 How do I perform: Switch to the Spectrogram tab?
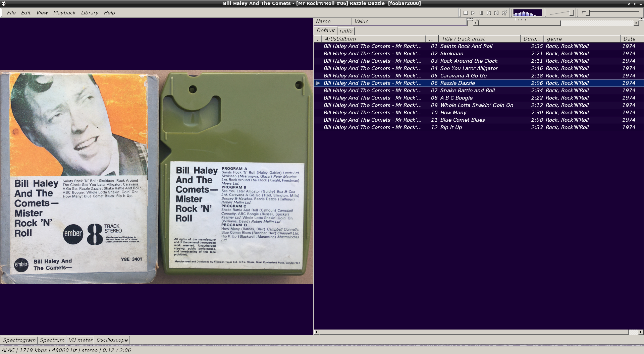point(19,340)
